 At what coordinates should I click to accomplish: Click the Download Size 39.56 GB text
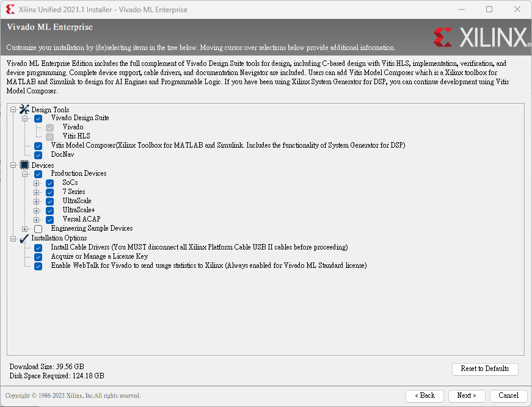47,367
